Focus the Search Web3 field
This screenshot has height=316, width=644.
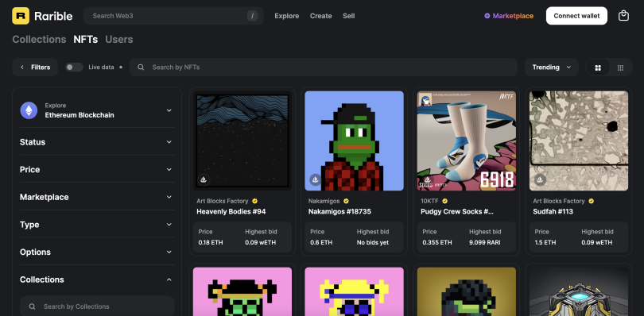pos(173,16)
